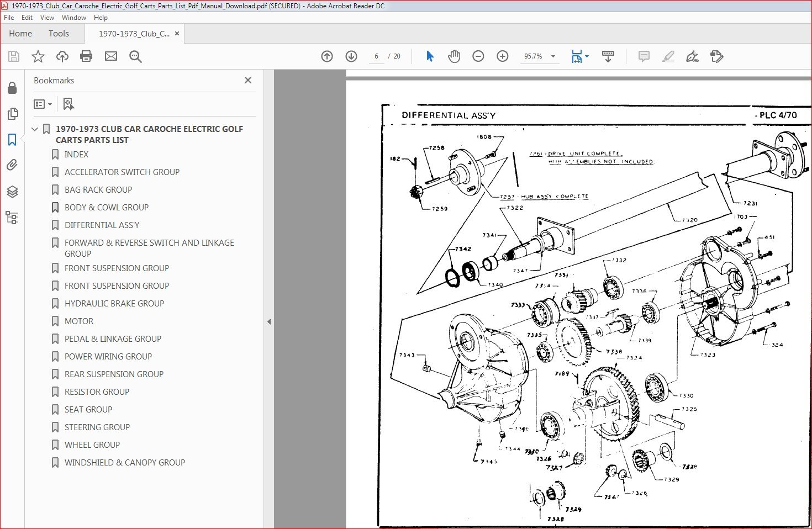The image size is (812, 529).
Task: Open ACCELERATOR SWITCH GROUP bookmark
Action: pyautogui.click(x=122, y=172)
